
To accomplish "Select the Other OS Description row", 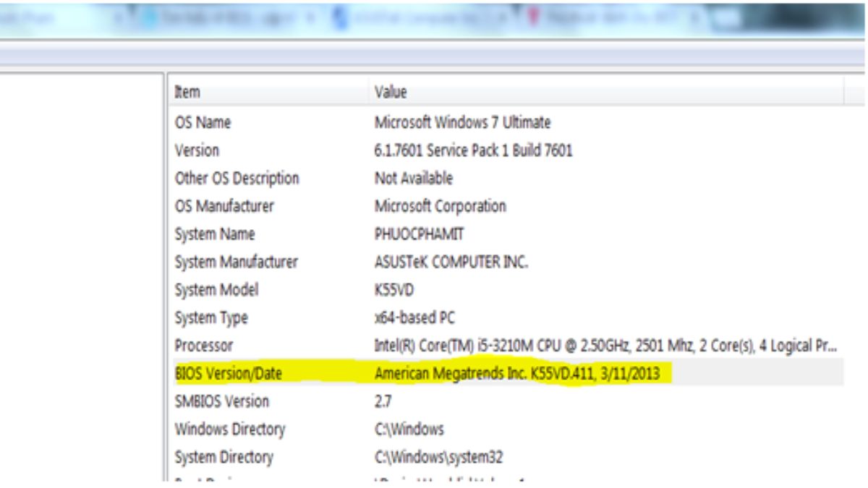I will (237, 179).
